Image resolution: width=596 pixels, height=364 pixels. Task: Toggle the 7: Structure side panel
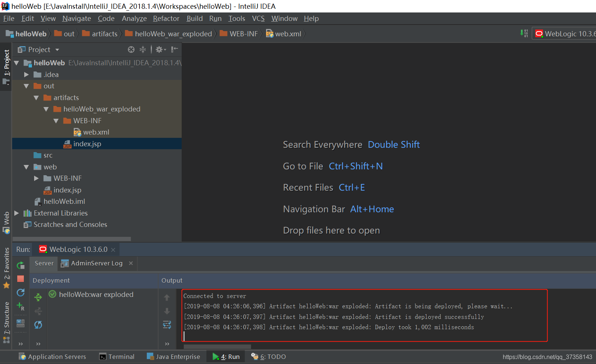[x=6, y=322]
